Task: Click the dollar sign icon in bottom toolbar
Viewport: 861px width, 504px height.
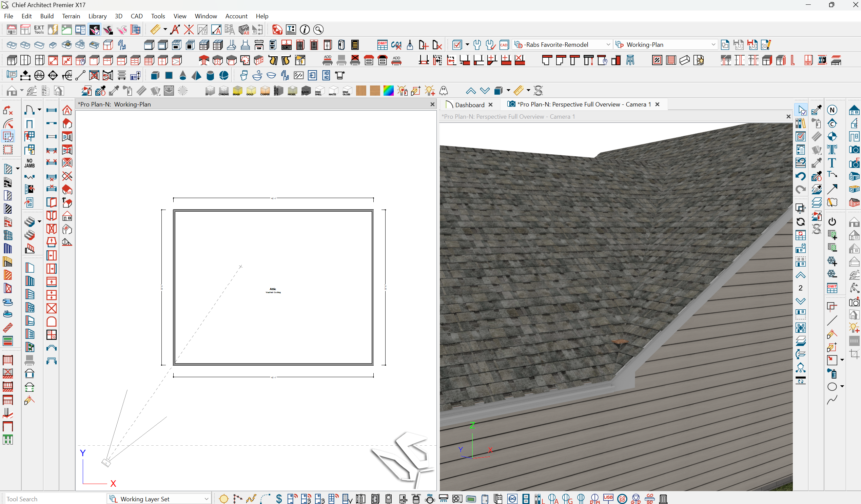Action: [x=279, y=499]
